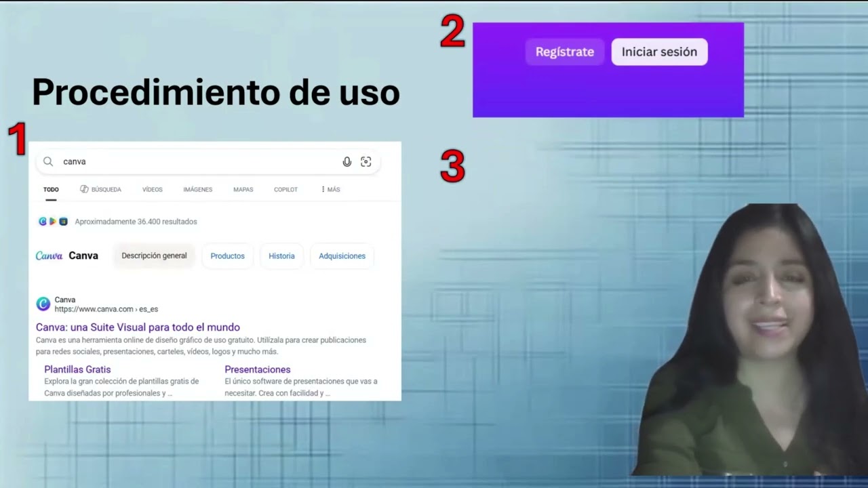The width and height of the screenshot is (868, 488).
Task: Activate the microphone voice search icon
Action: 347,161
